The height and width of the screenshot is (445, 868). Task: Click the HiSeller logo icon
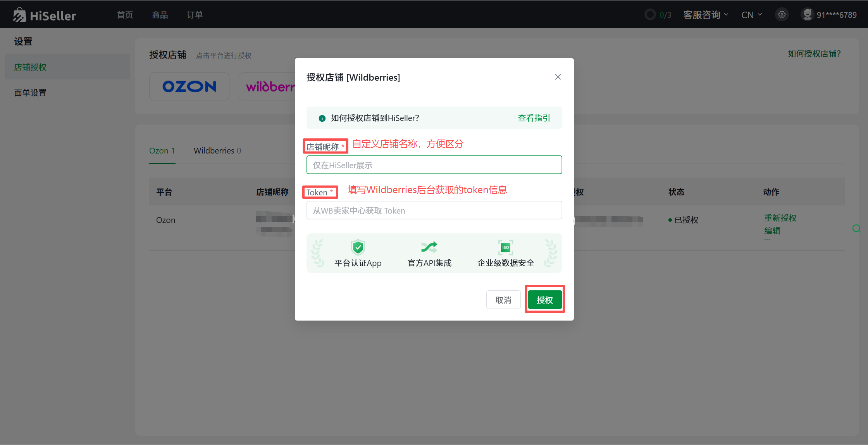[x=19, y=15]
